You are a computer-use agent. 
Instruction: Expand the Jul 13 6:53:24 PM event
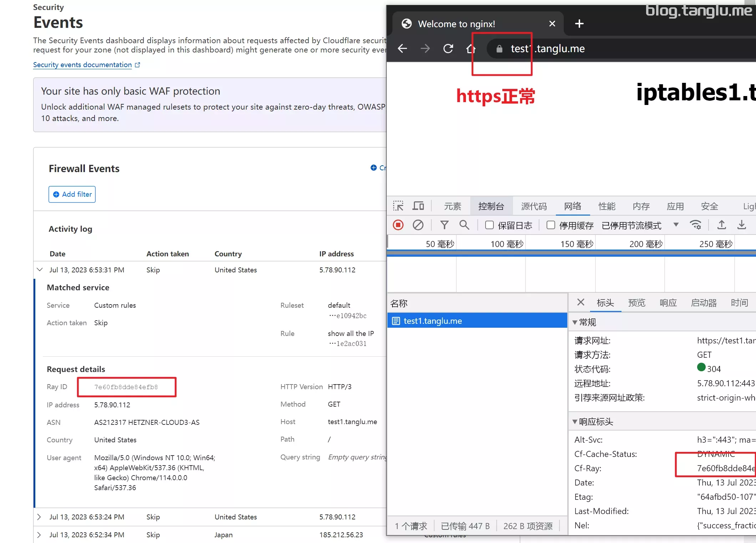click(x=39, y=517)
